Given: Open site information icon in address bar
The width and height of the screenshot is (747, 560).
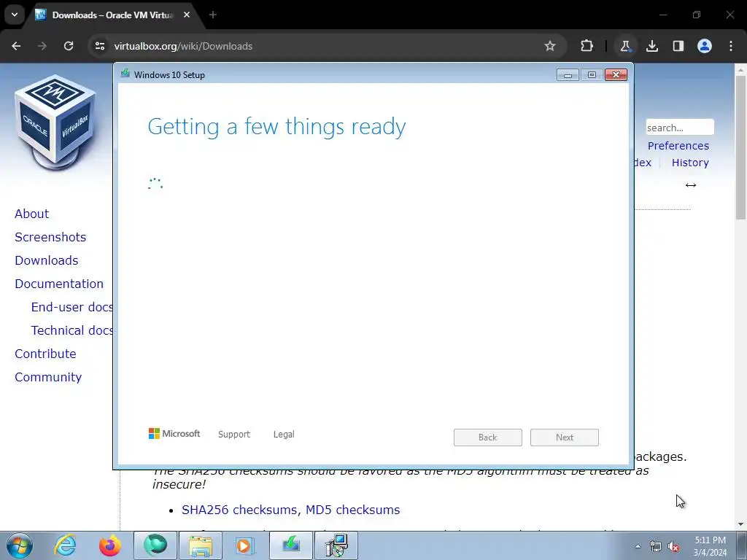Looking at the screenshot, I should [x=100, y=46].
